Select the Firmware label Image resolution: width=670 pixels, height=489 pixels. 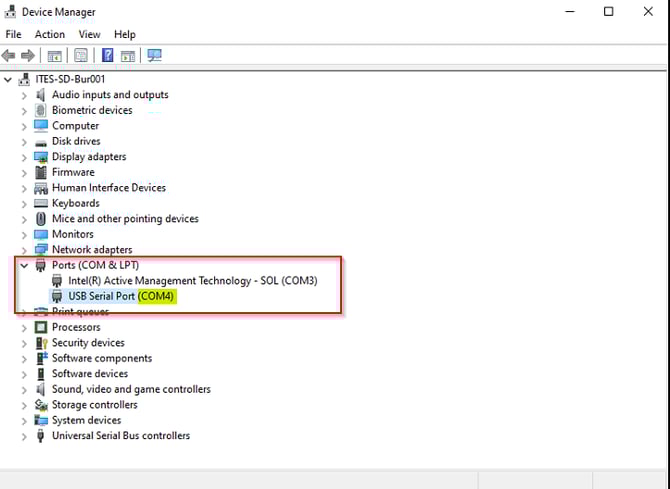click(73, 172)
